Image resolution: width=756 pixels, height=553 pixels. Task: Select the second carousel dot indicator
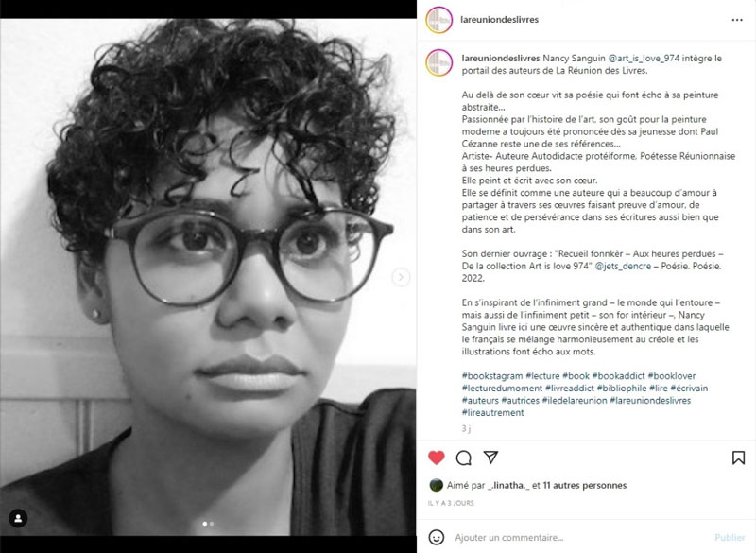tap(211, 524)
